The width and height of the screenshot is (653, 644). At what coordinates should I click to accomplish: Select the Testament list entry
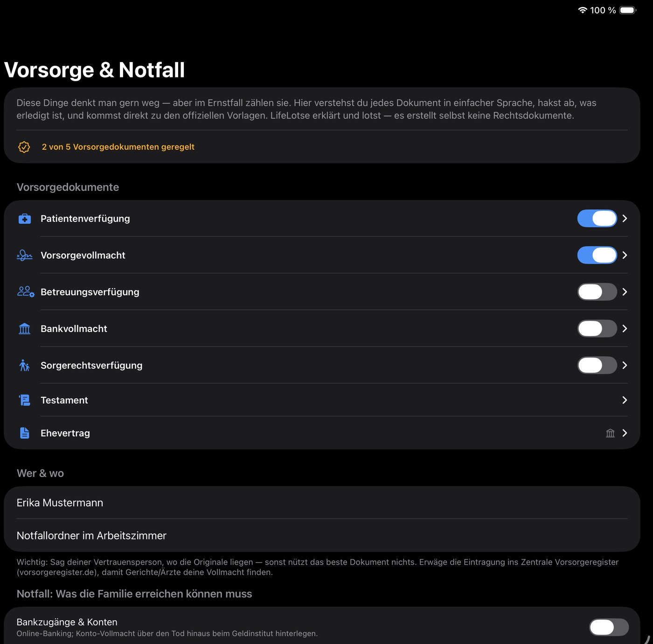(x=322, y=400)
